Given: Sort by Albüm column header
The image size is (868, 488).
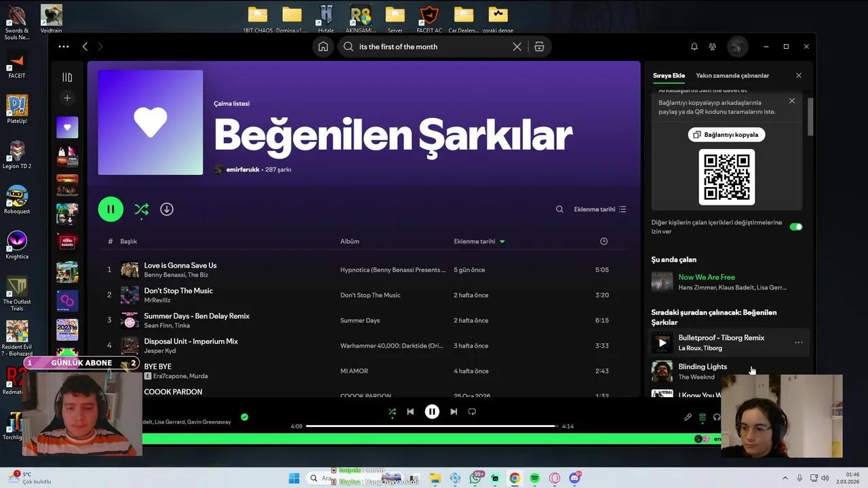Looking at the screenshot, I should tap(350, 241).
